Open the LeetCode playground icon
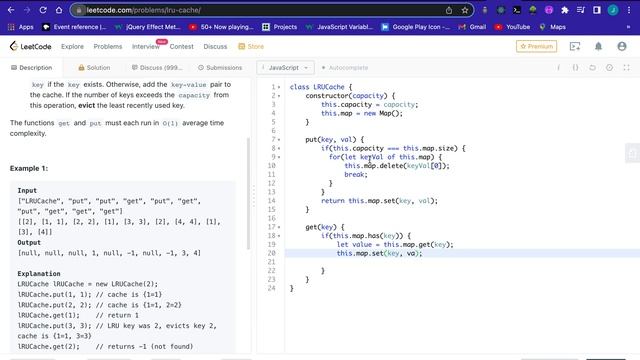Image resolution: width=640 pixels, height=360 pixels. click(x=575, y=47)
